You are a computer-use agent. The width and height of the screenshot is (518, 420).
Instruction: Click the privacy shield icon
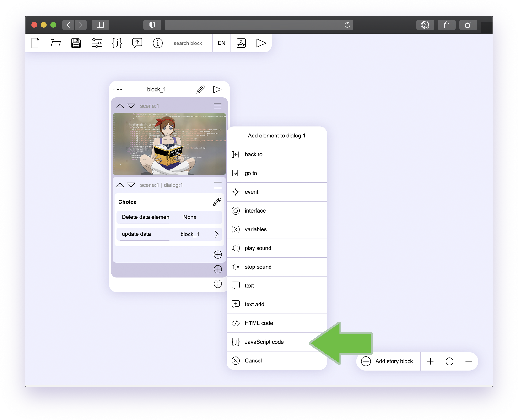tap(152, 25)
